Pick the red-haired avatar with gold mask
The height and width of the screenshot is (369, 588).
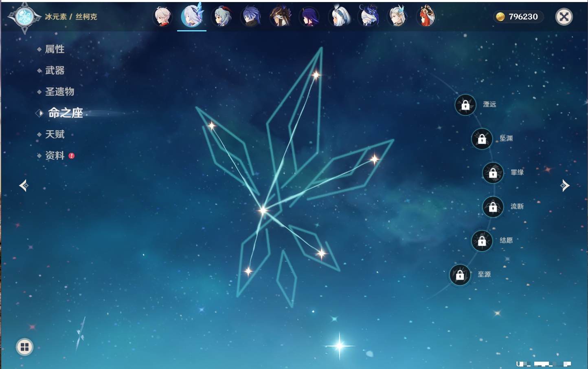tap(426, 16)
